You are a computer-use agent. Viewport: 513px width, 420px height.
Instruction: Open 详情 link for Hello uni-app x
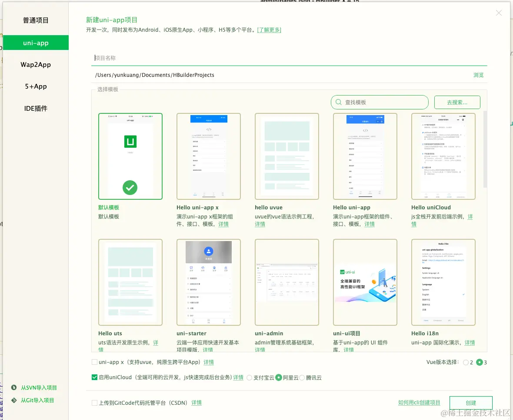(x=223, y=224)
